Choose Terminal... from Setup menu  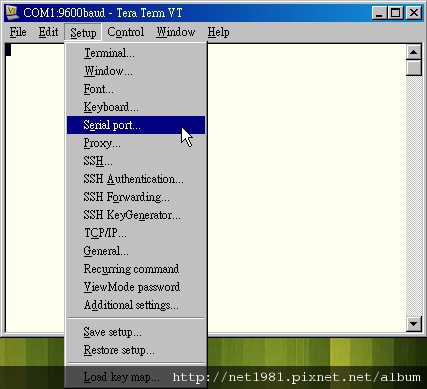pos(136,53)
